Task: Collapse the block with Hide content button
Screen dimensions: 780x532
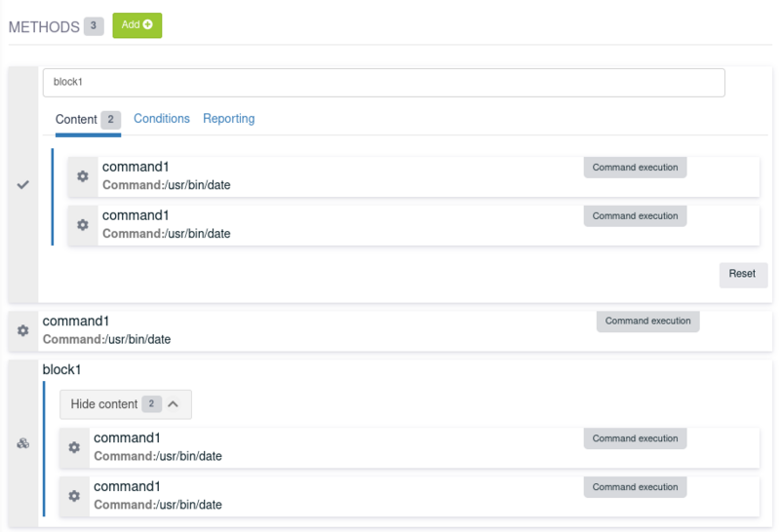Action: click(x=126, y=404)
